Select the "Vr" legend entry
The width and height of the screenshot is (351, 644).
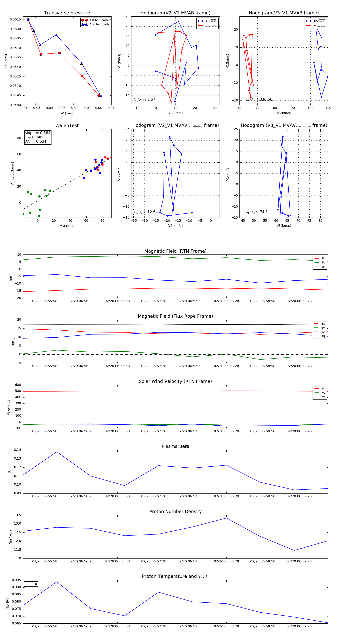tap(320, 389)
